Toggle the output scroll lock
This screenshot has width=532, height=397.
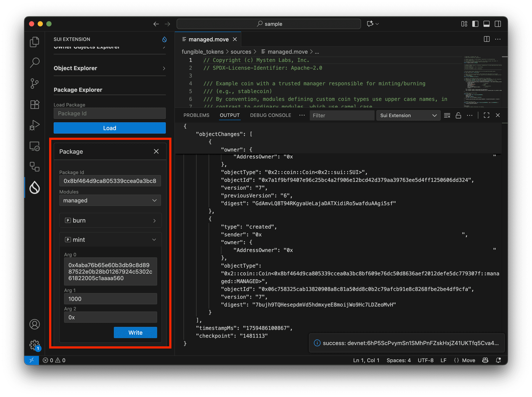(x=458, y=116)
